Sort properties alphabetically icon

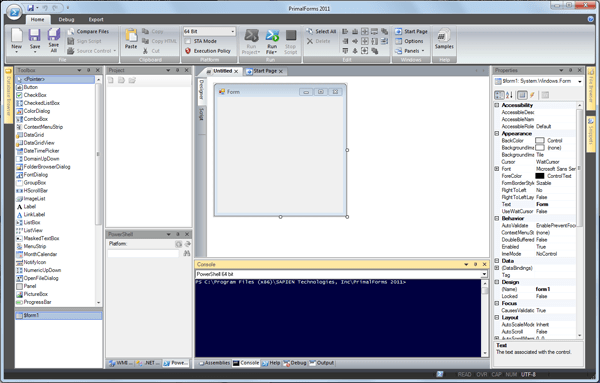509,95
